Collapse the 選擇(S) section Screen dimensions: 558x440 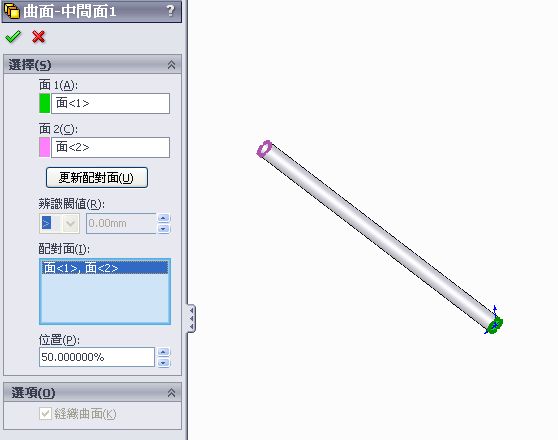coord(171,65)
